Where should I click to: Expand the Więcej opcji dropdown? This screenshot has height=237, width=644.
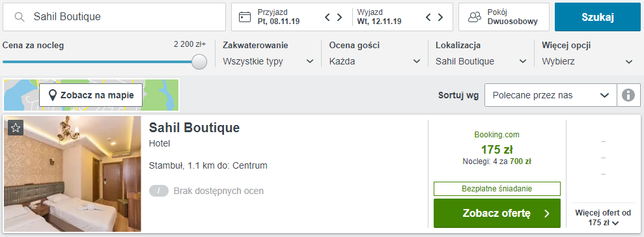[x=587, y=62]
